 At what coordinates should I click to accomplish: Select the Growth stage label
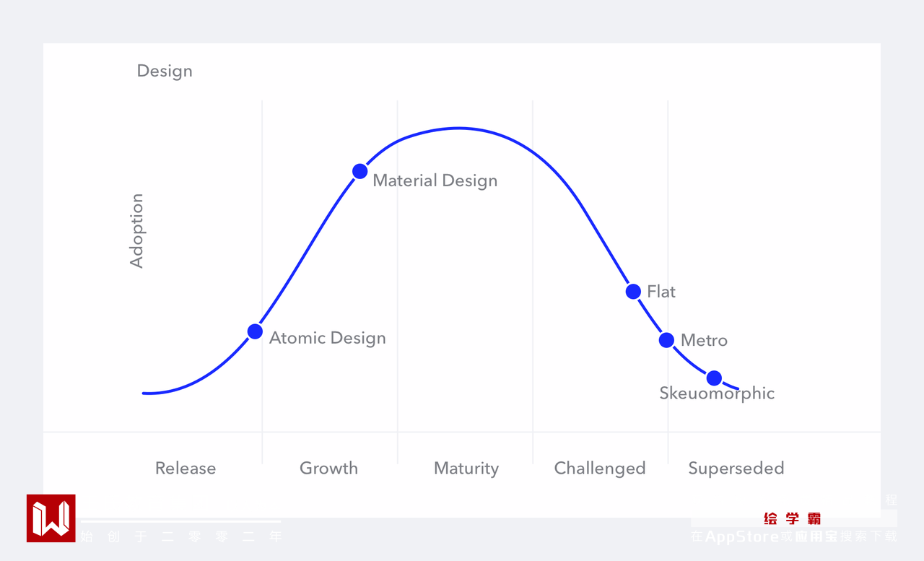(x=328, y=468)
